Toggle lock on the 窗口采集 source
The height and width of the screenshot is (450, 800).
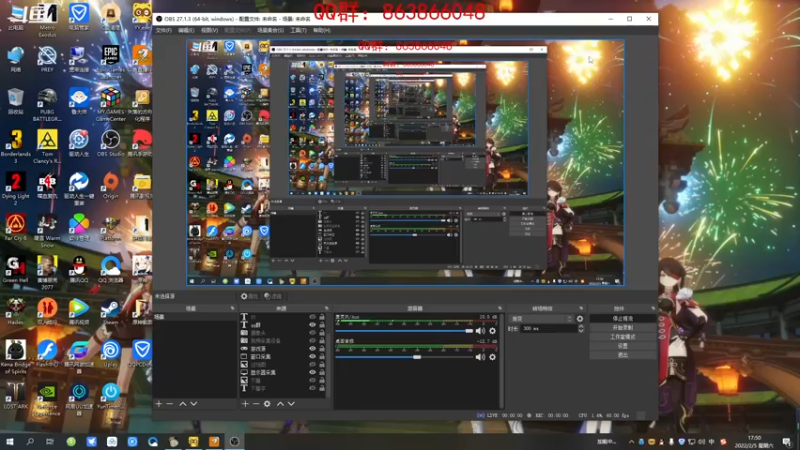coord(322,357)
